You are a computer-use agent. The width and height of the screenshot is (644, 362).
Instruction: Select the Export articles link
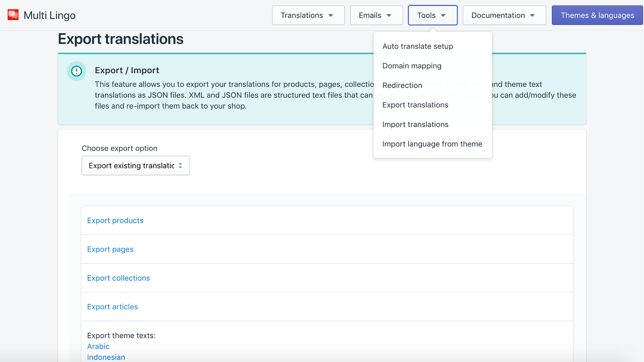pyautogui.click(x=112, y=306)
